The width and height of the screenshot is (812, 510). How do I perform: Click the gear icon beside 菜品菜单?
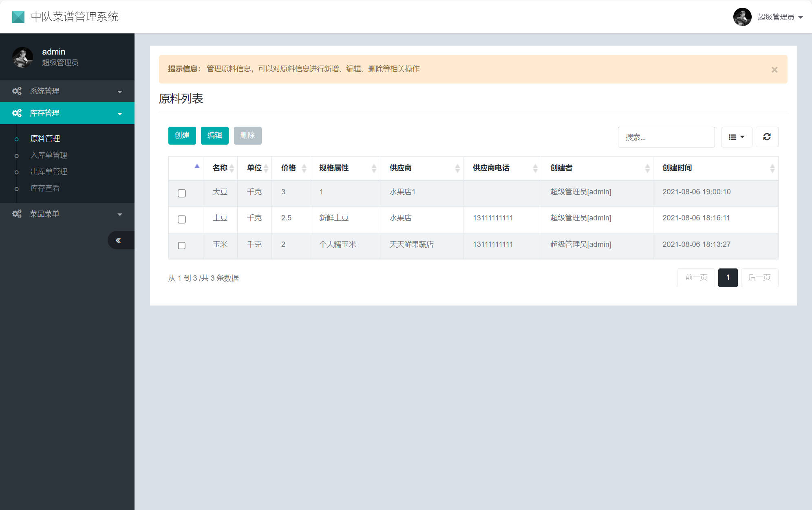pos(17,213)
